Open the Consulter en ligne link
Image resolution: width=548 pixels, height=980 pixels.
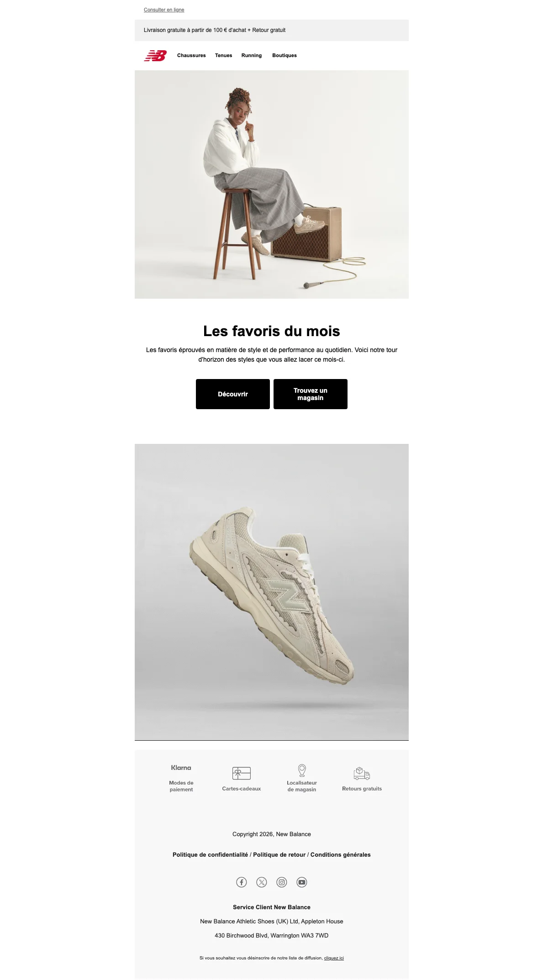[164, 10]
